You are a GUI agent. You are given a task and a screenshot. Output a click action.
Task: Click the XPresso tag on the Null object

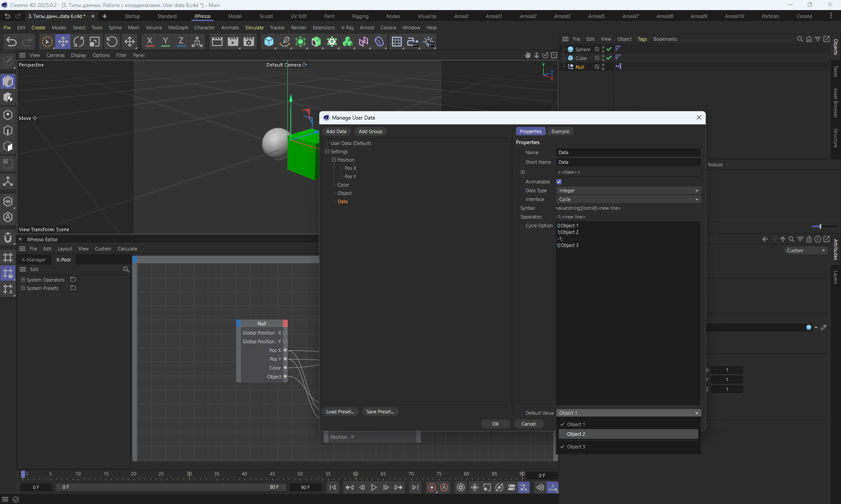pyautogui.click(x=618, y=67)
